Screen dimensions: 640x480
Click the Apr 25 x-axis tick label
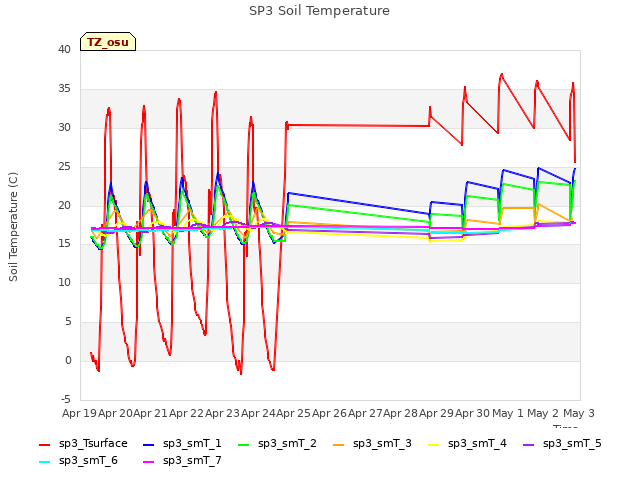click(293, 413)
